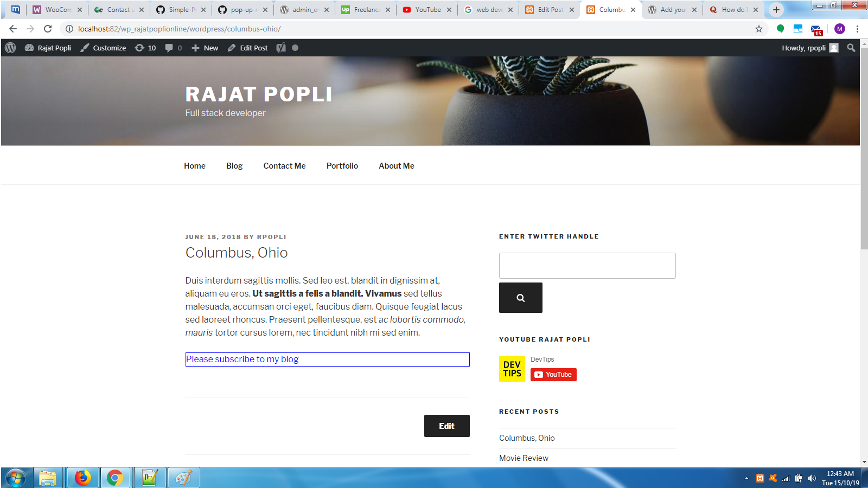
Task: Open the updates icon showing 10
Action: 145,48
